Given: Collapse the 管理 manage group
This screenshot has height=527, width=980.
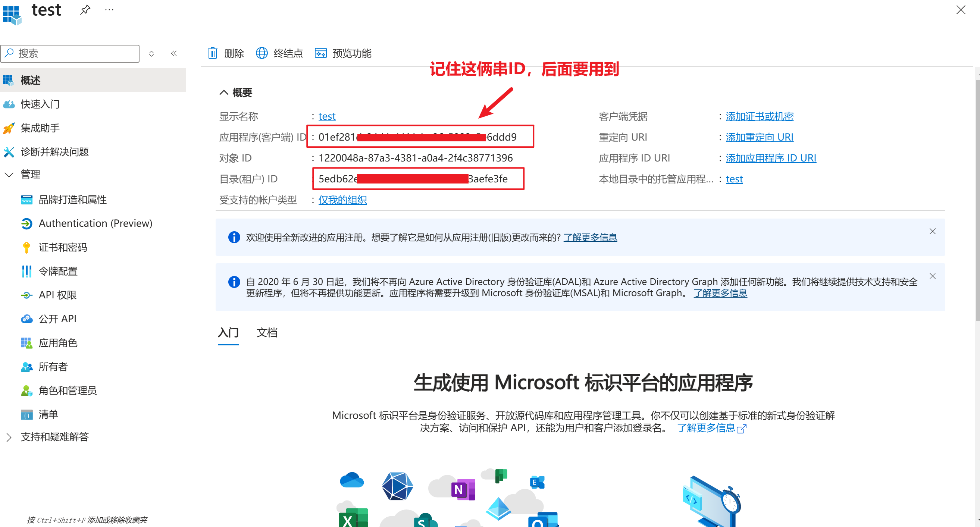Looking at the screenshot, I should (x=9, y=175).
